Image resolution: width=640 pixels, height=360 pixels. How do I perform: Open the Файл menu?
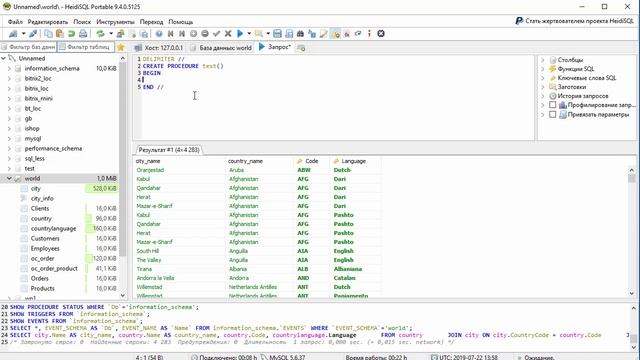pos(15,22)
